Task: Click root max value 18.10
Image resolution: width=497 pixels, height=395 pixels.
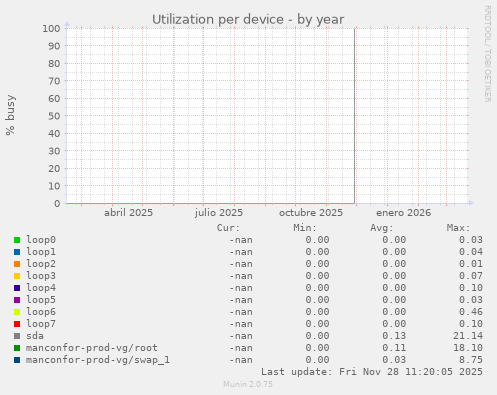Action: pos(468,348)
